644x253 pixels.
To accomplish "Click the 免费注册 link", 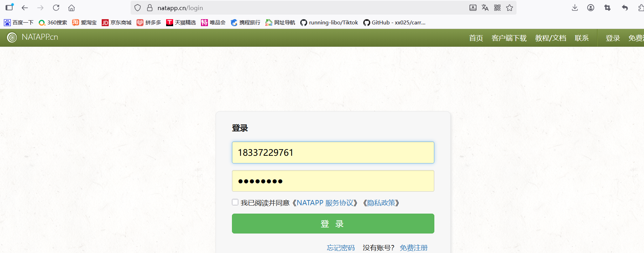I will click(x=413, y=248).
